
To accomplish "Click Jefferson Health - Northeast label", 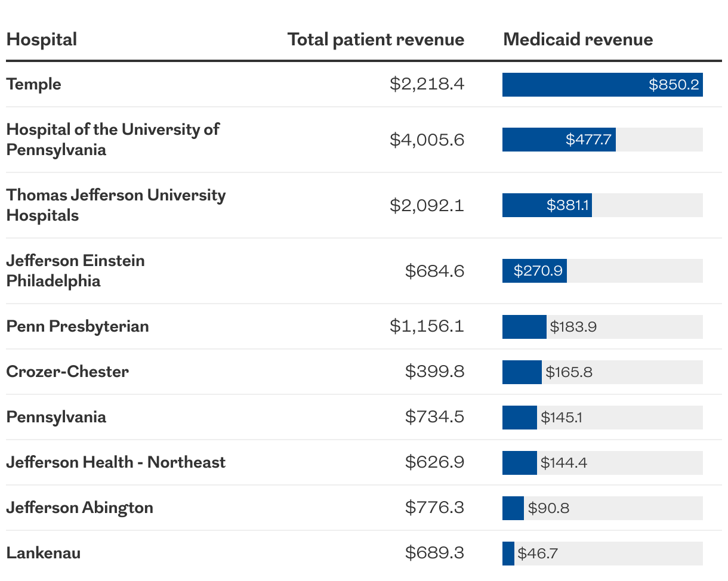I will pos(116,462).
